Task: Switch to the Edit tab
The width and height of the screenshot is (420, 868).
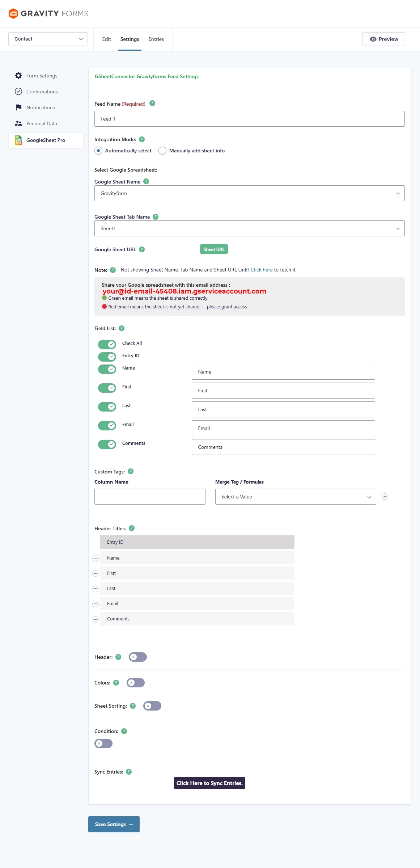Action: pyautogui.click(x=106, y=39)
